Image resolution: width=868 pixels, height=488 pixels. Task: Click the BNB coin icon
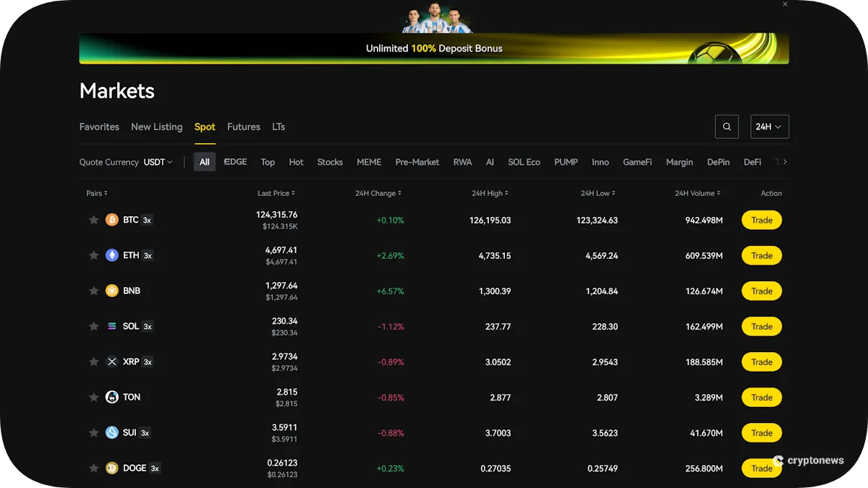pyautogui.click(x=111, y=291)
